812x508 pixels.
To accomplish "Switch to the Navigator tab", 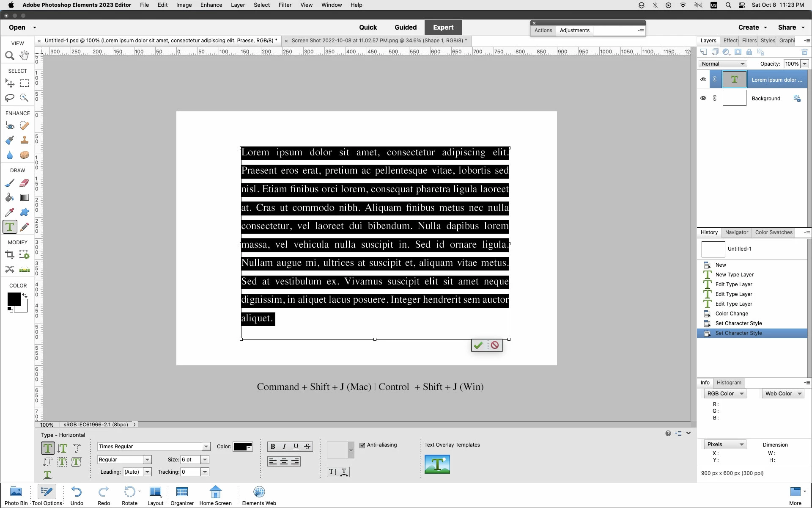I will 736,232.
